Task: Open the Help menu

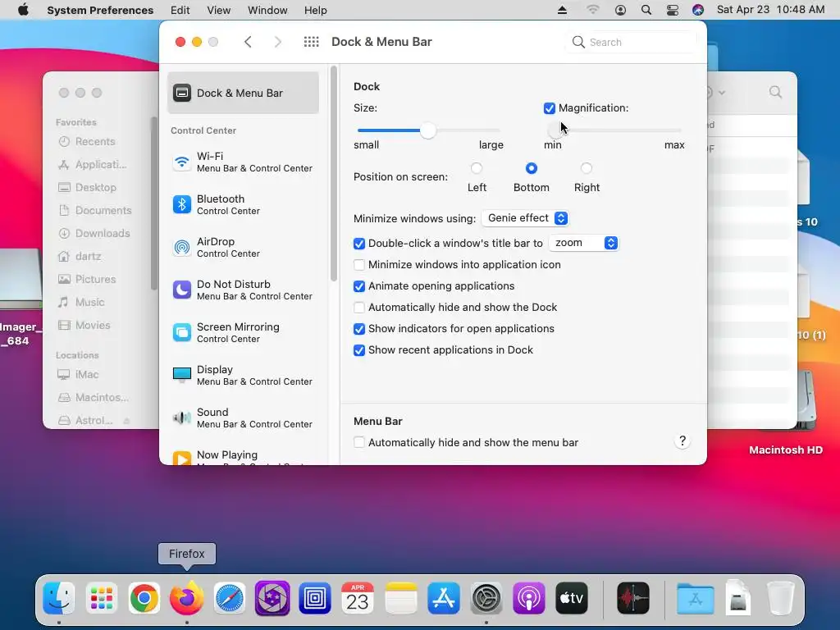Action: click(316, 10)
